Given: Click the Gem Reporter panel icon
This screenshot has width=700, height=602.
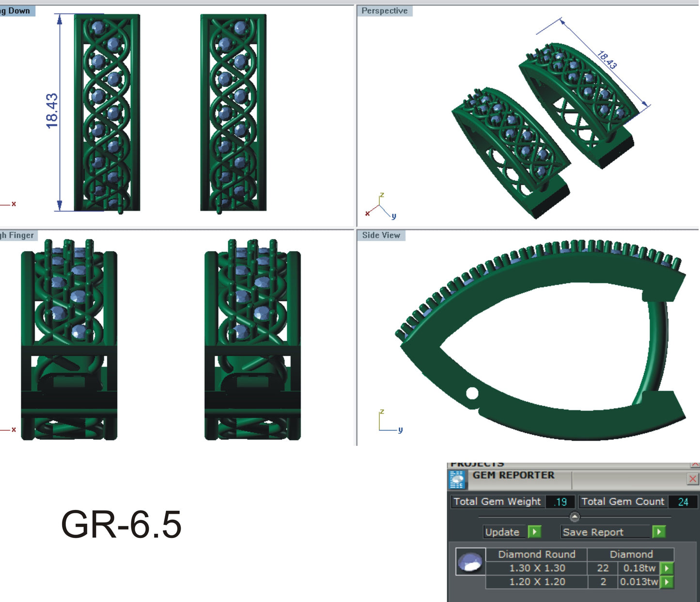Looking at the screenshot, I should (457, 479).
